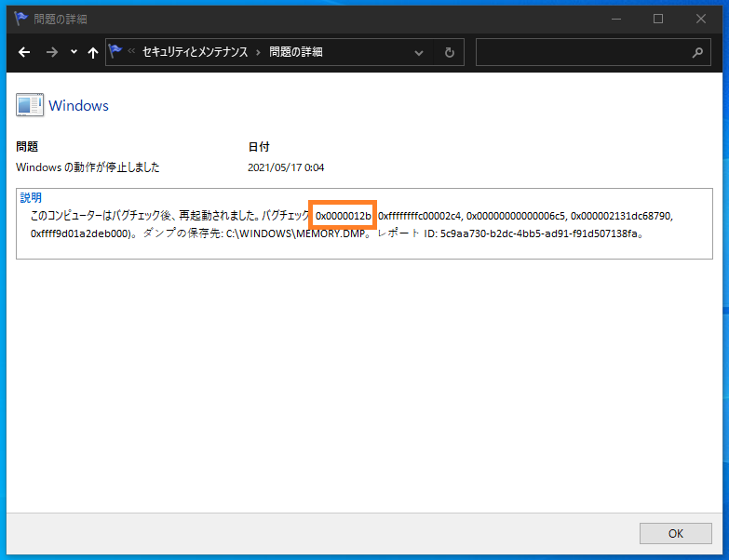Close the 問題の詳細 window
This screenshot has height=560, width=729.
pyautogui.click(x=701, y=19)
